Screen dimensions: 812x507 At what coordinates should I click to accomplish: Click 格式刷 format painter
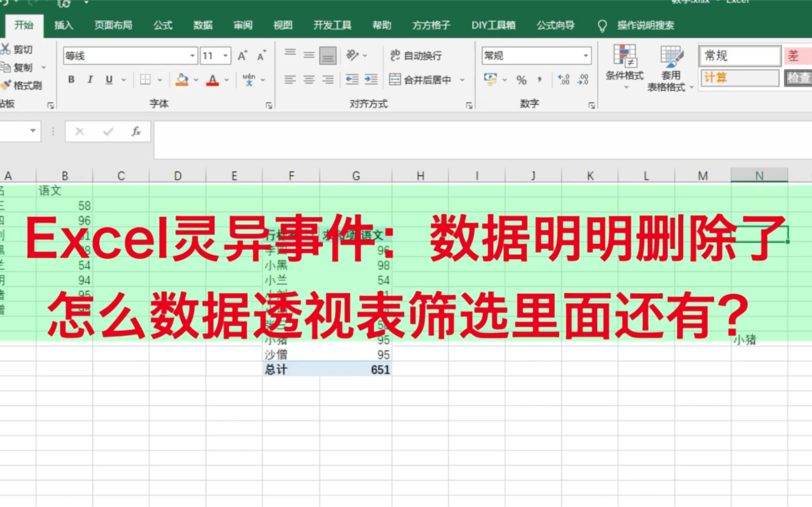(x=22, y=85)
